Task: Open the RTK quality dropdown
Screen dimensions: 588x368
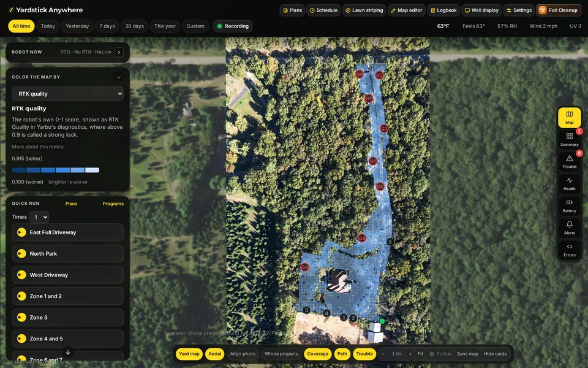Action: click(x=67, y=94)
